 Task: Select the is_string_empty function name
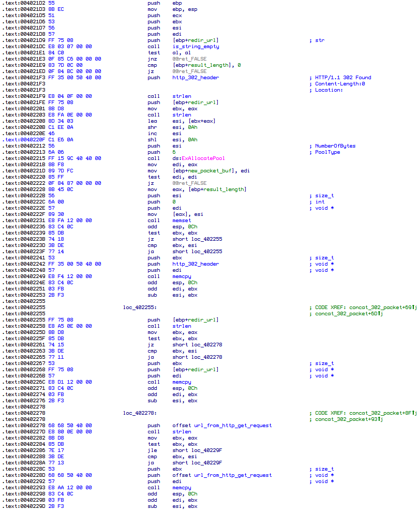(196, 47)
